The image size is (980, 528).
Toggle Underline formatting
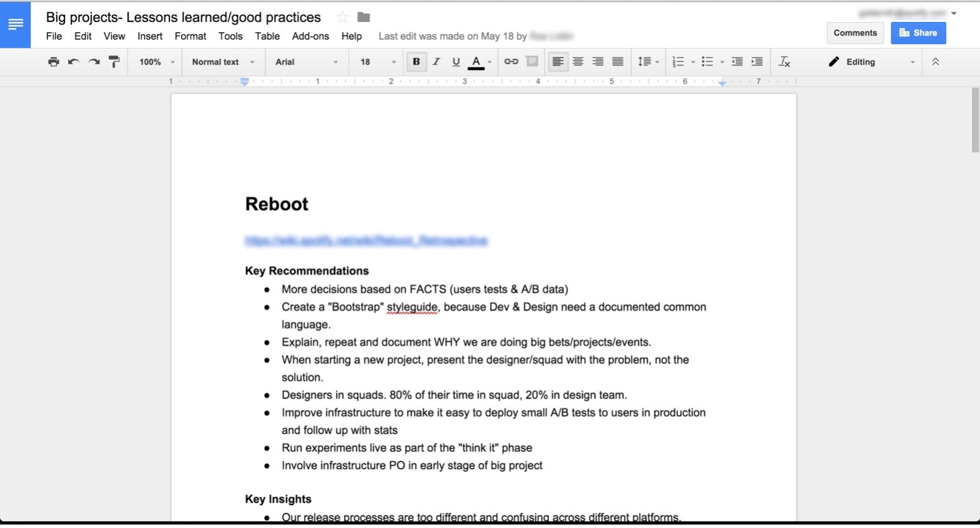pos(456,62)
